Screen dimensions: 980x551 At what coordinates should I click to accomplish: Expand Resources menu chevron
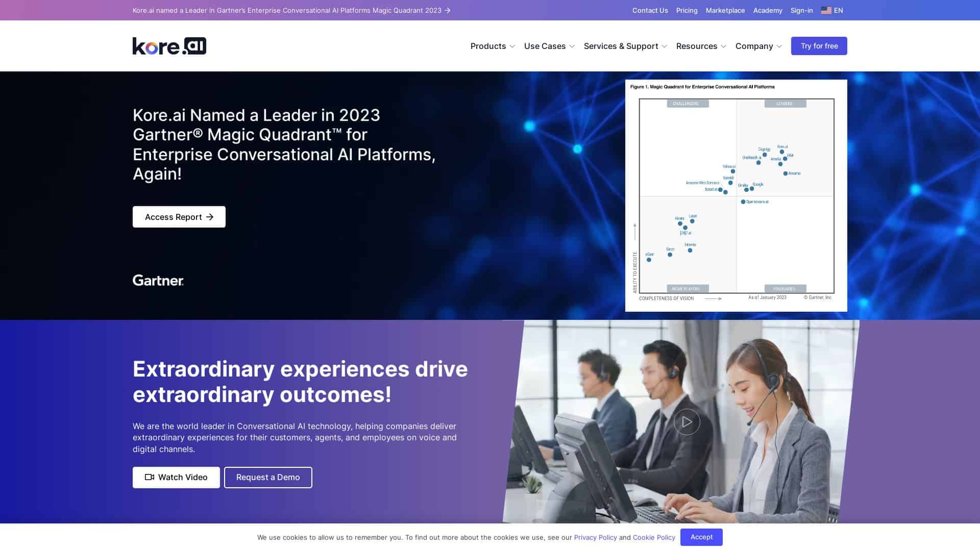coord(723,46)
